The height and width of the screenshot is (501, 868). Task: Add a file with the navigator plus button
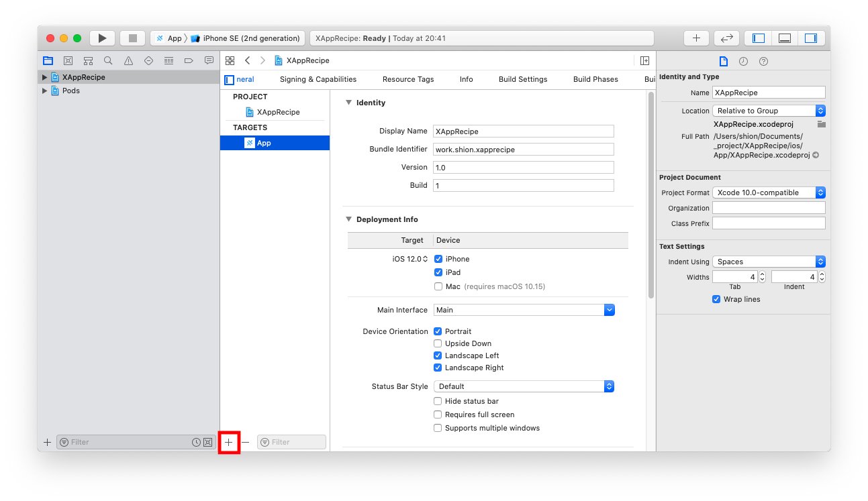pos(47,442)
